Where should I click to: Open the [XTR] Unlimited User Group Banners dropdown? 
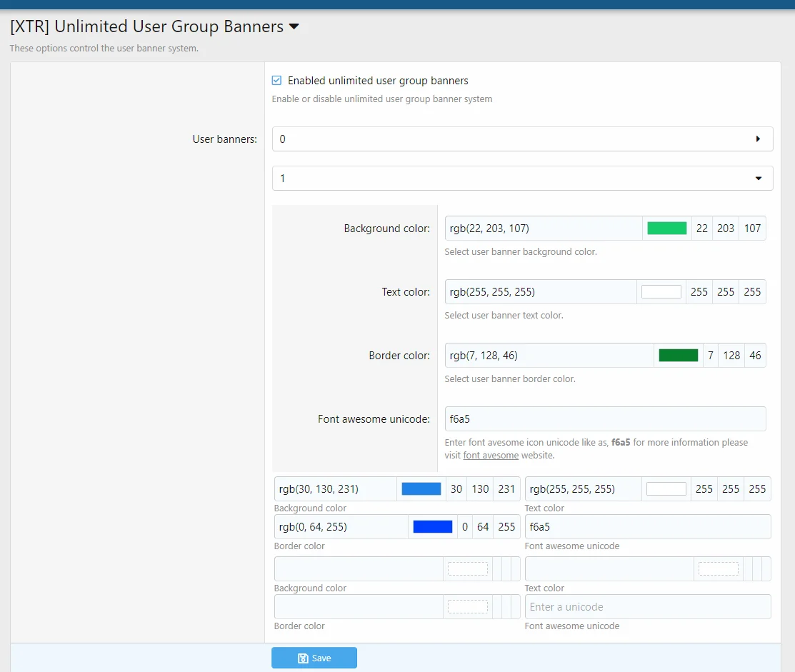point(294,26)
